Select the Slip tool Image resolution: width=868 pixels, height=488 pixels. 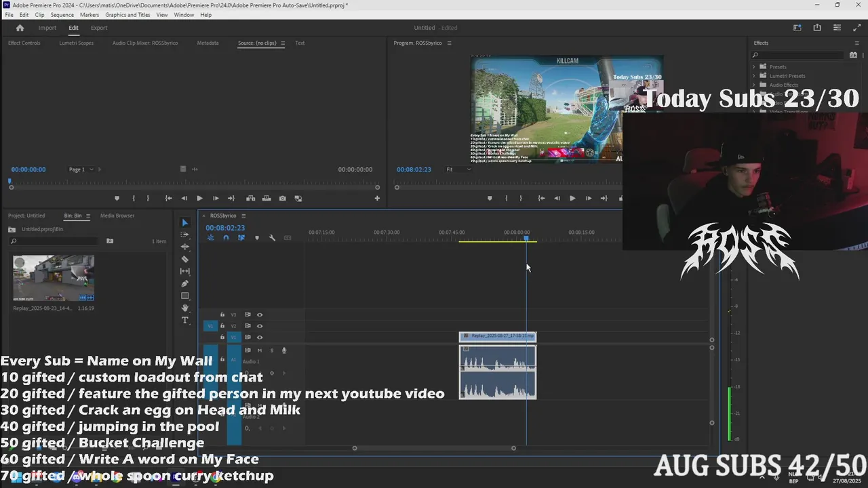click(x=184, y=271)
